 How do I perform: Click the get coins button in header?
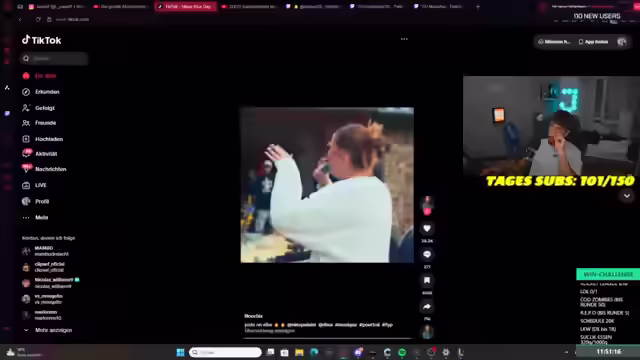[554, 42]
